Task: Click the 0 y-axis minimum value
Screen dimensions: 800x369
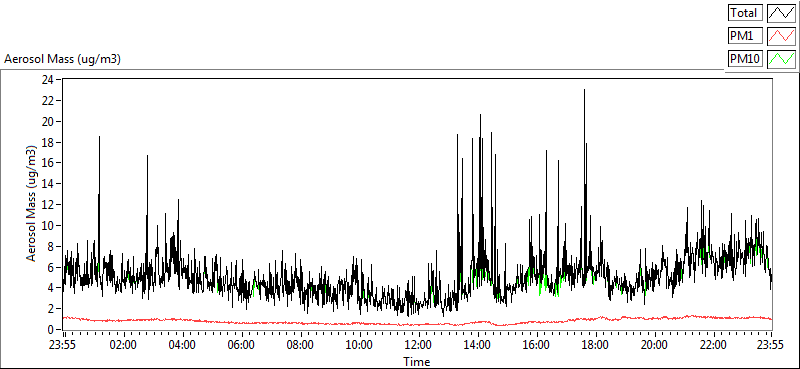Action: pyautogui.click(x=51, y=330)
